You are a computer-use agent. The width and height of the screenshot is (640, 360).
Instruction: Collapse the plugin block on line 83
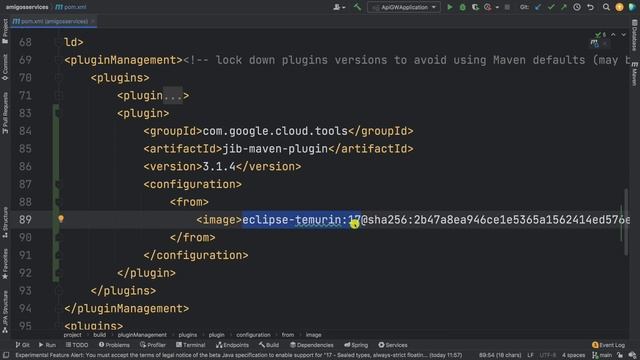coord(59,113)
